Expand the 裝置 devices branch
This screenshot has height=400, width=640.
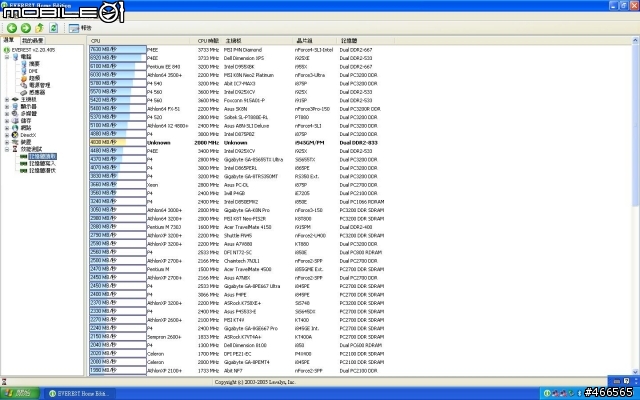[7, 142]
